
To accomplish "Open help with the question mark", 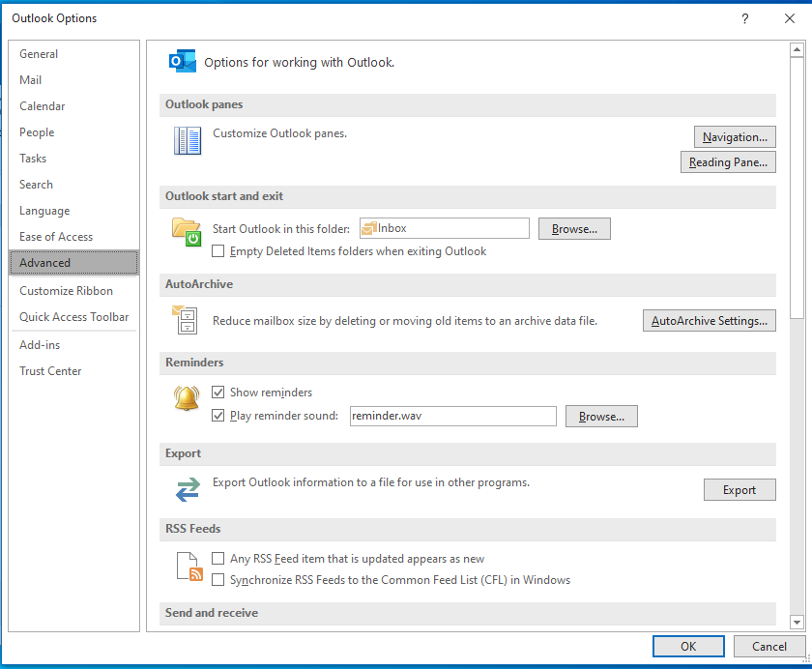I will point(744,18).
